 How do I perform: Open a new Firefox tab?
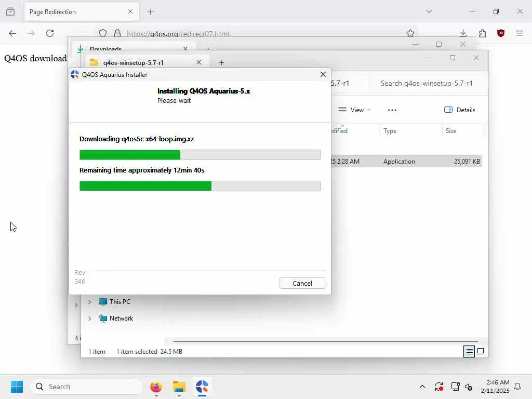tap(151, 12)
